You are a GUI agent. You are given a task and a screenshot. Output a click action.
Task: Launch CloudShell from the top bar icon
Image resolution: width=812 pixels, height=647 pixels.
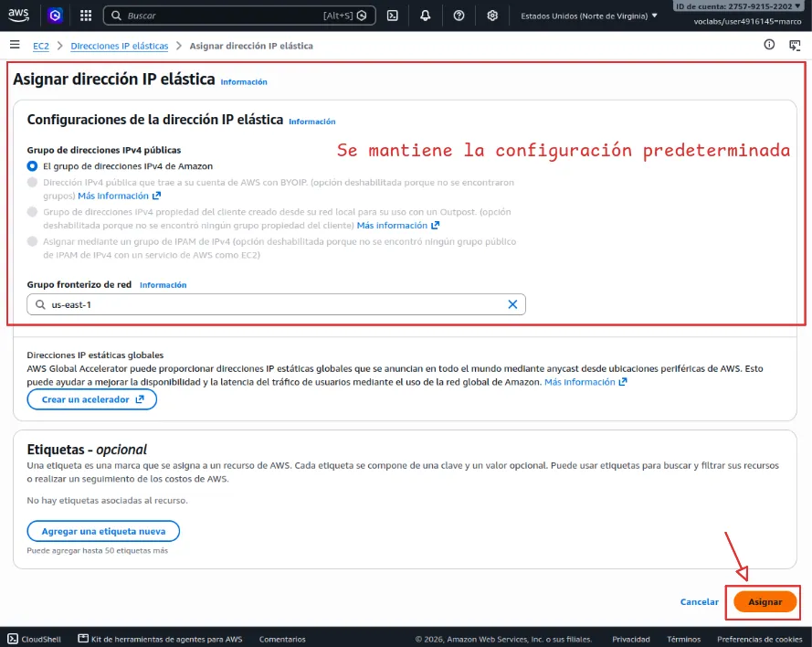(x=393, y=16)
